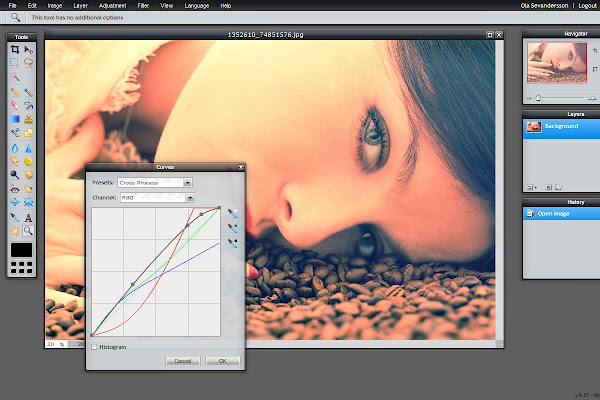Select the Burn tool
Viewport: 600px width, 400px height.
(28, 175)
